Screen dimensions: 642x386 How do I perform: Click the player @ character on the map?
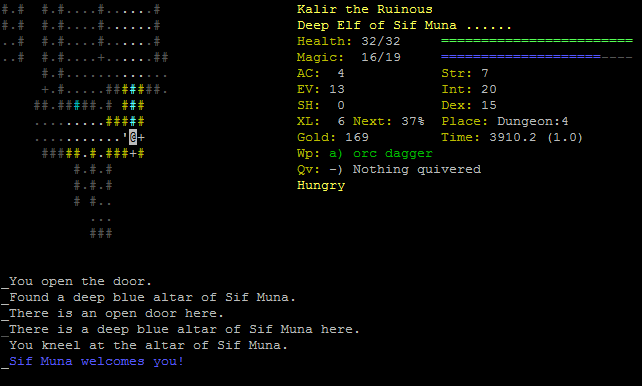[133, 137]
